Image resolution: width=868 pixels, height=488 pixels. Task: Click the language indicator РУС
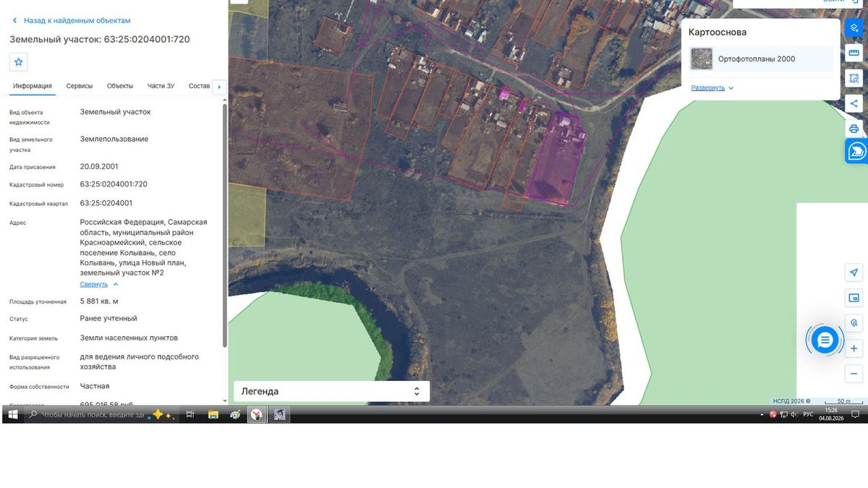808,414
